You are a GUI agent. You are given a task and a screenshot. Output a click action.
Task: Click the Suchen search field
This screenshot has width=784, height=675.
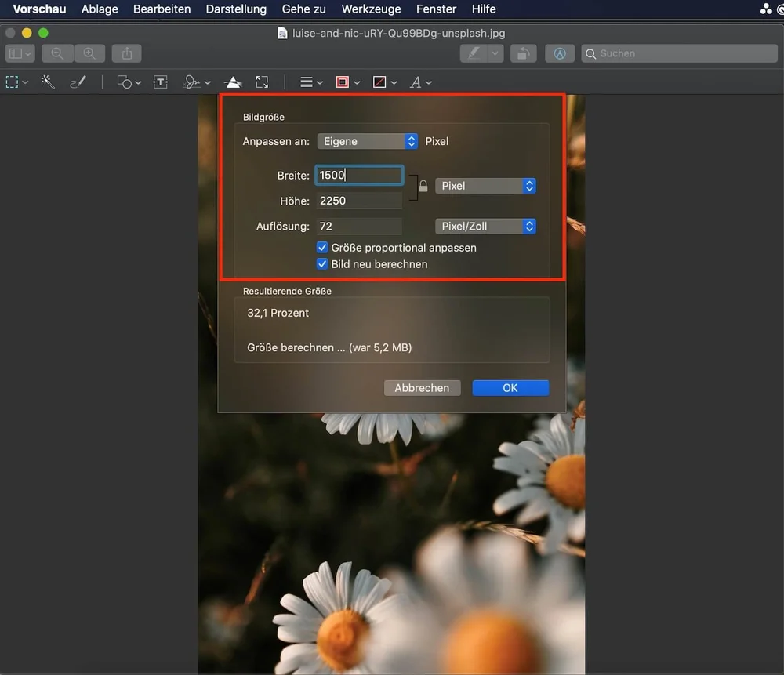coord(679,53)
